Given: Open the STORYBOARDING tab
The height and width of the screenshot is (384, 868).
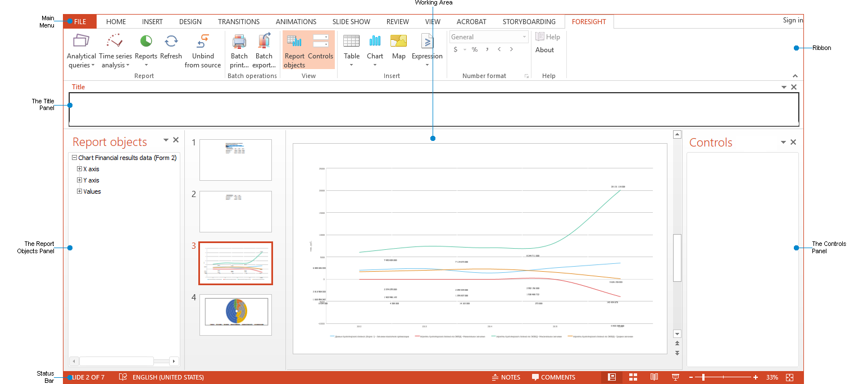Looking at the screenshot, I should click(529, 21).
